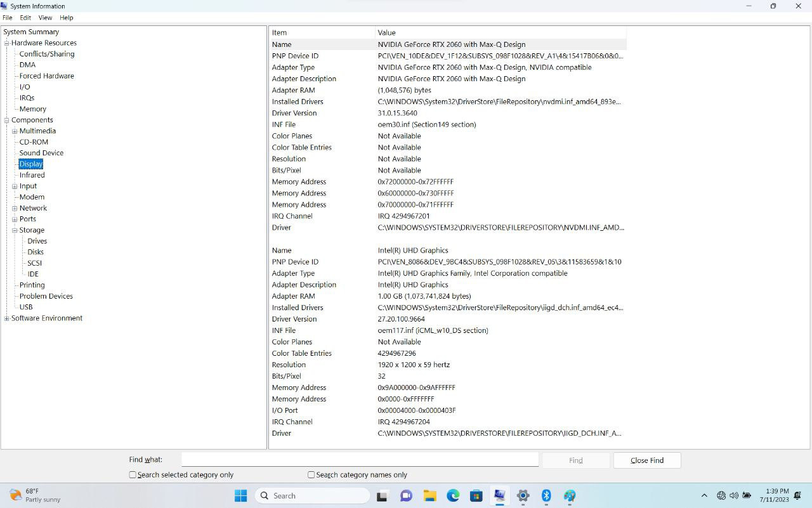This screenshot has height=508, width=812.
Task: Open the View menu
Action: point(45,18)
